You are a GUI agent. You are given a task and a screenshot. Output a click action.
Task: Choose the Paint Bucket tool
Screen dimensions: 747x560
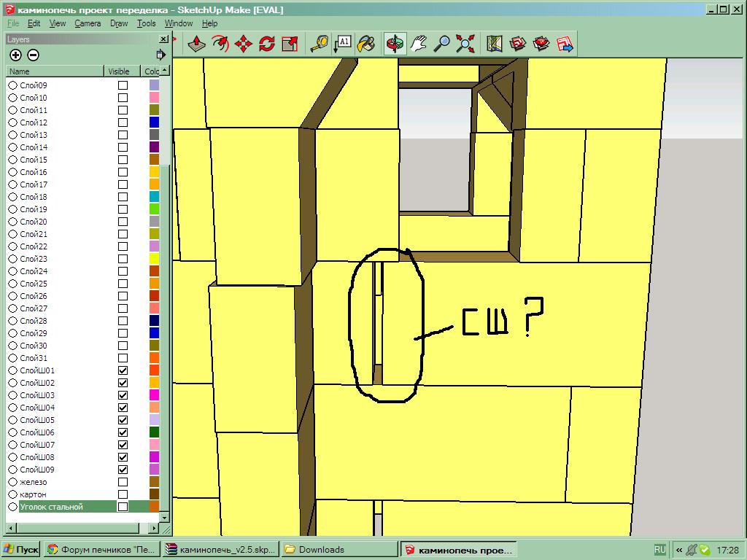366,44
